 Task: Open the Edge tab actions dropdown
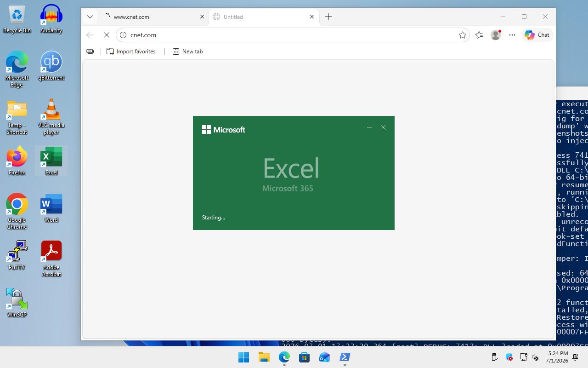(90, 17)
